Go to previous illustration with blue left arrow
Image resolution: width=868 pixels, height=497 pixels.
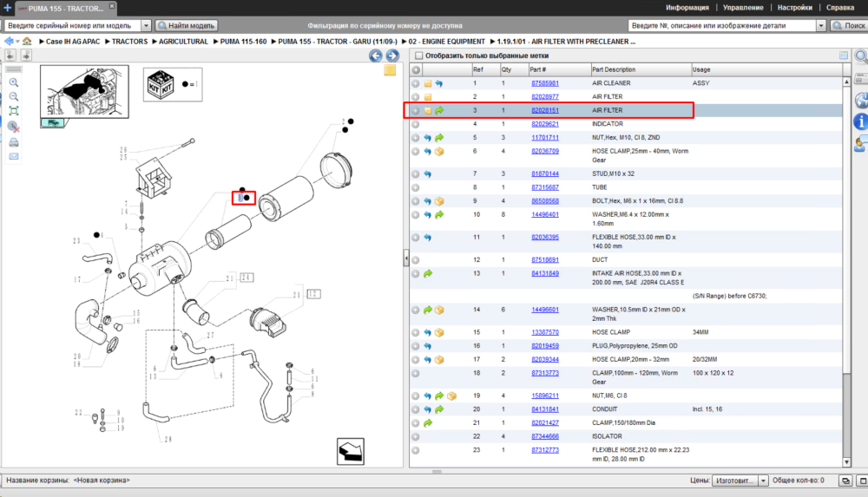coord(375,56)
